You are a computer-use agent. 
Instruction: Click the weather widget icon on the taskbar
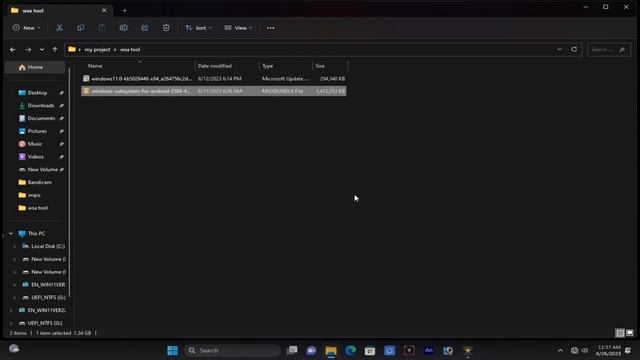click(x=14, y=349)
